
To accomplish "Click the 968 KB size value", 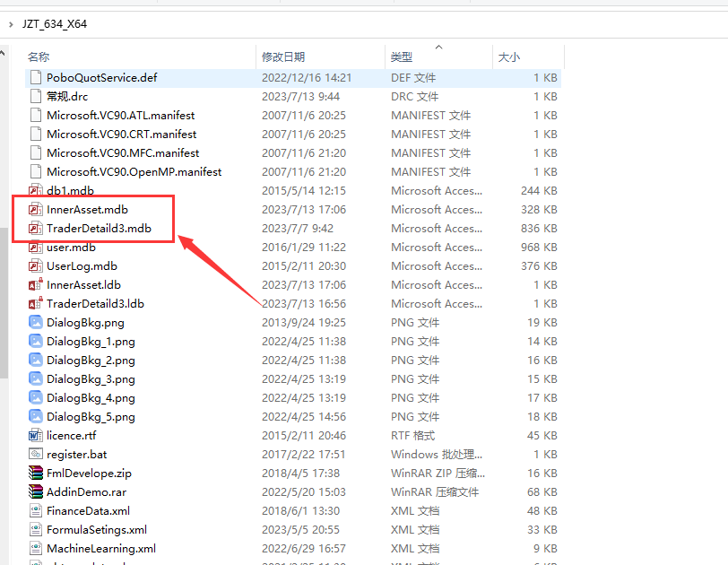I will point(539,248).
